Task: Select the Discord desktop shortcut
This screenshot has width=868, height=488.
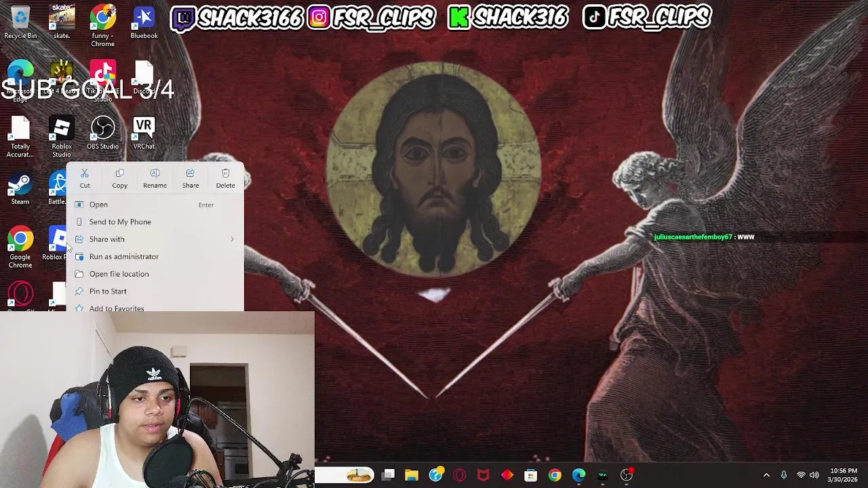Action: coord(144,77)
